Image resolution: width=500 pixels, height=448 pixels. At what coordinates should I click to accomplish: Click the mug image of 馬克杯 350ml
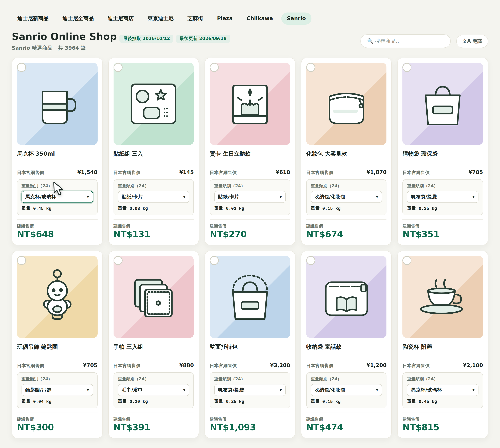pos(57,104)
